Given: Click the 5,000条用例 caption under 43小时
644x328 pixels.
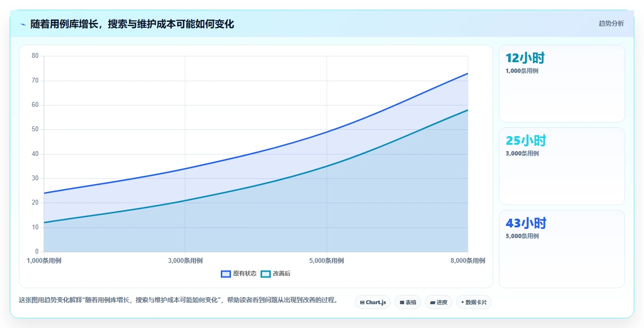Looking at the screenshot, I should (522, 236).
